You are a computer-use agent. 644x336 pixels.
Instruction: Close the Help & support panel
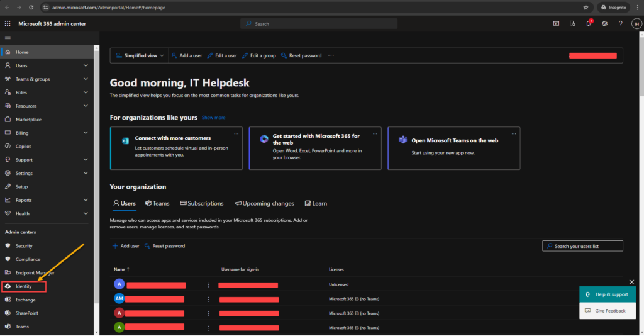pyautogui.click(x=631, y=282)
